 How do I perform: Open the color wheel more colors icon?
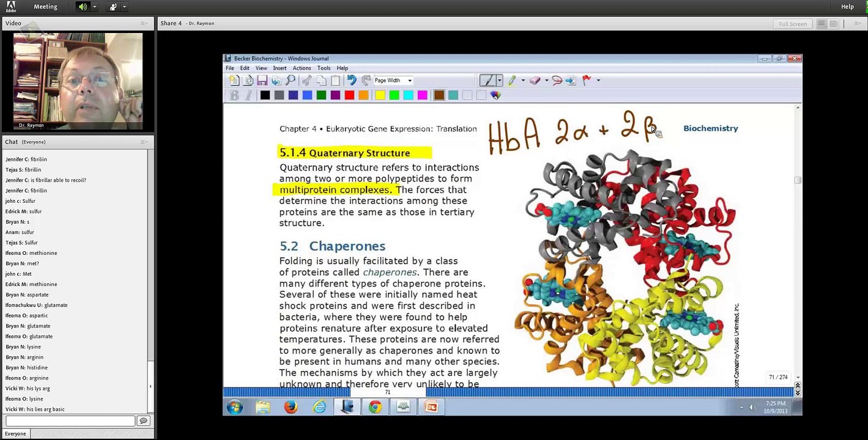[495, 95]
